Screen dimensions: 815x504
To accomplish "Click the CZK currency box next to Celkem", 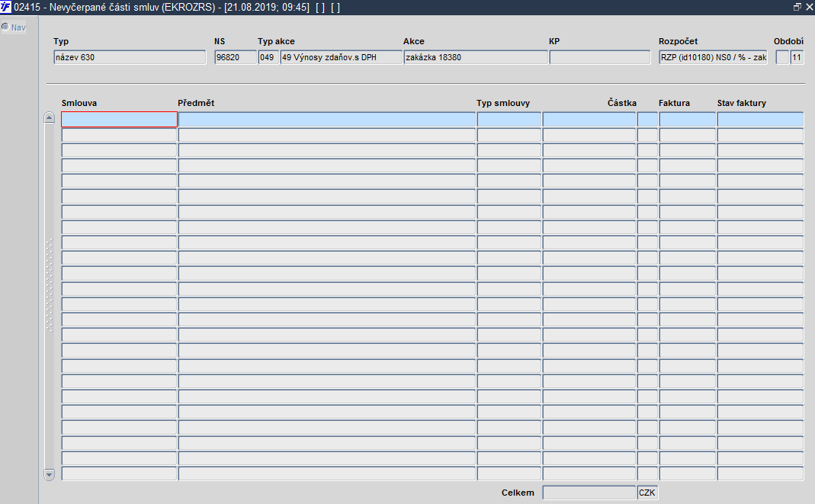I will (x=647, y=493).
